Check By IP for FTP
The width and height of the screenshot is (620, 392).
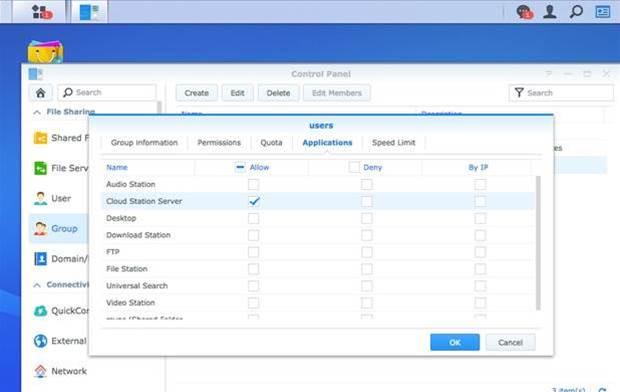[480, 252]
